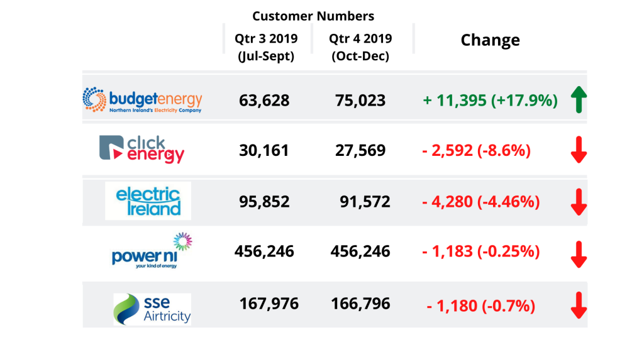The height and width of the screenshot is (362, 644).
Task: Click the -2,592 (-8.6%) change value
Action: pos(477,150)
